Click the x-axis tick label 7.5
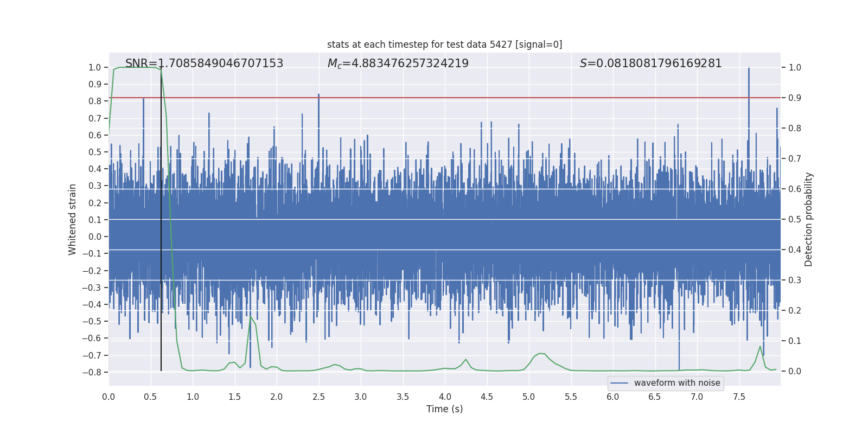Screen dimensions: 868x434 tap(738, 397)
